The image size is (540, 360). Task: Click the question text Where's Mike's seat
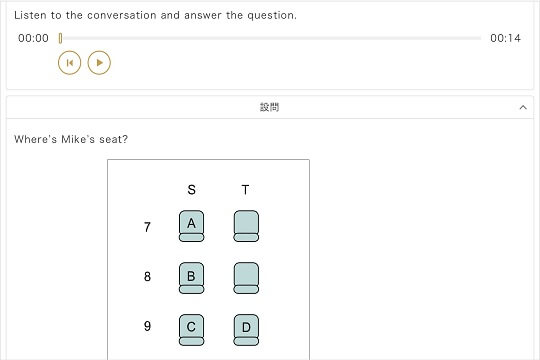71,139
